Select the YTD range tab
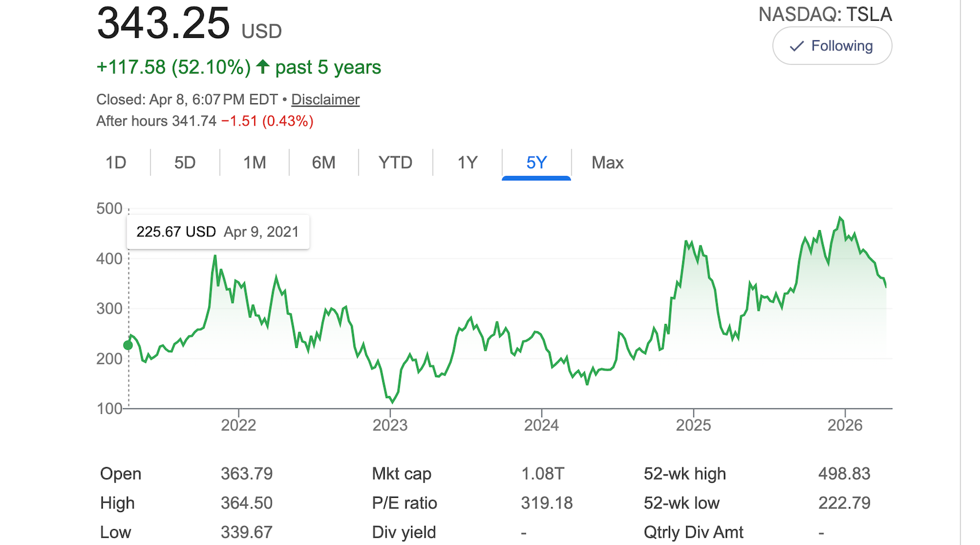 (x=395, y=163)
